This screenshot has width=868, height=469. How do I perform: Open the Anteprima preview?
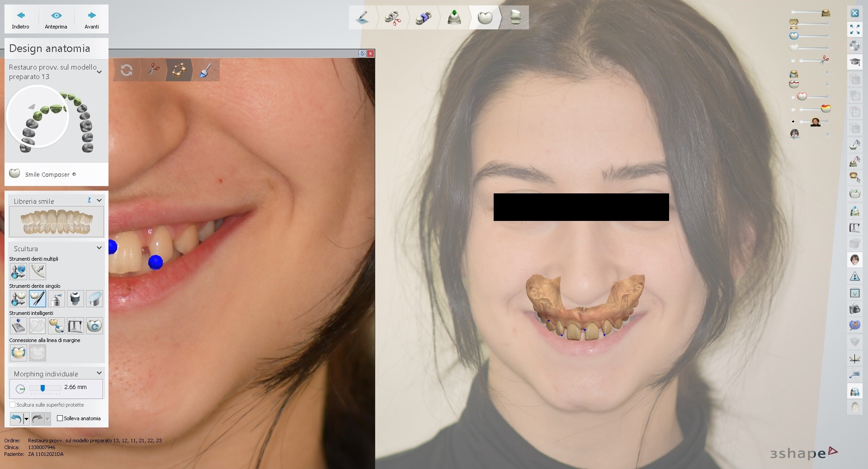point(56,20)
